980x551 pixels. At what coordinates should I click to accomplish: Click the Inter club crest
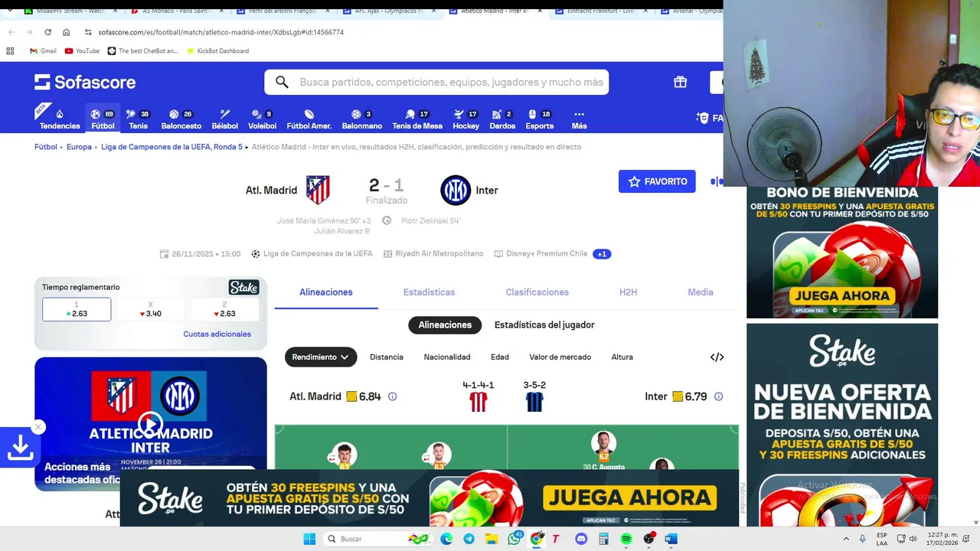(456, 191)
